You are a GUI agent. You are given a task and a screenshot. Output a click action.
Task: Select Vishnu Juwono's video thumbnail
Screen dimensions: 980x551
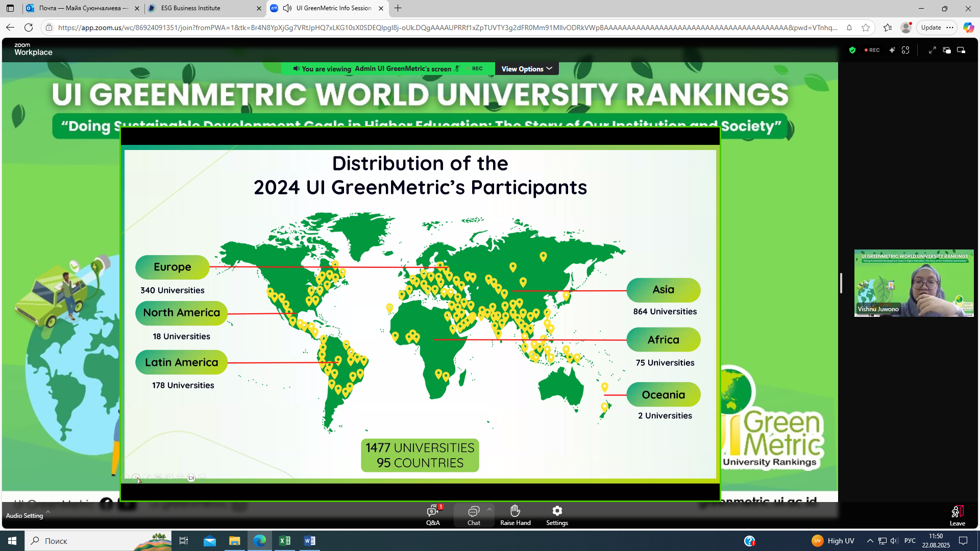914,283
